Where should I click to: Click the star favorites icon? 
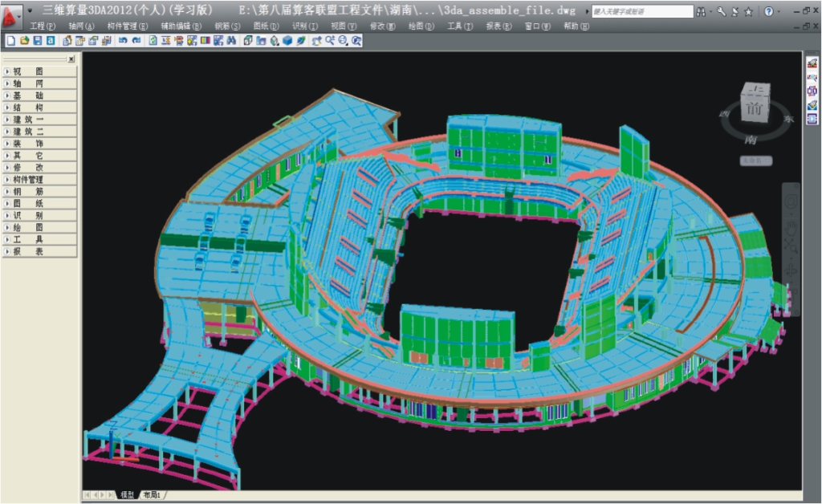(749, 11)
